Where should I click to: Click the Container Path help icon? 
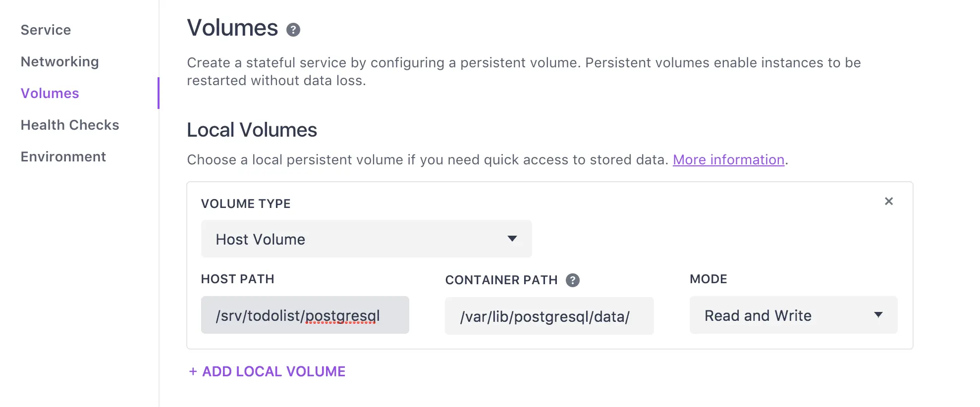pos(573,280)
